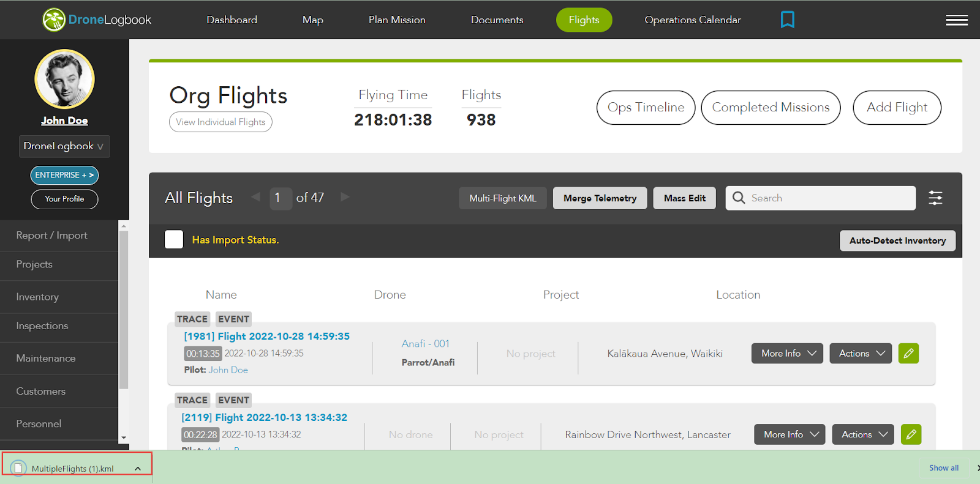Edit flight 2119 with green pencil icon
Image resolution: width=980 pixels, height=484 pixels.
(911, 434)
